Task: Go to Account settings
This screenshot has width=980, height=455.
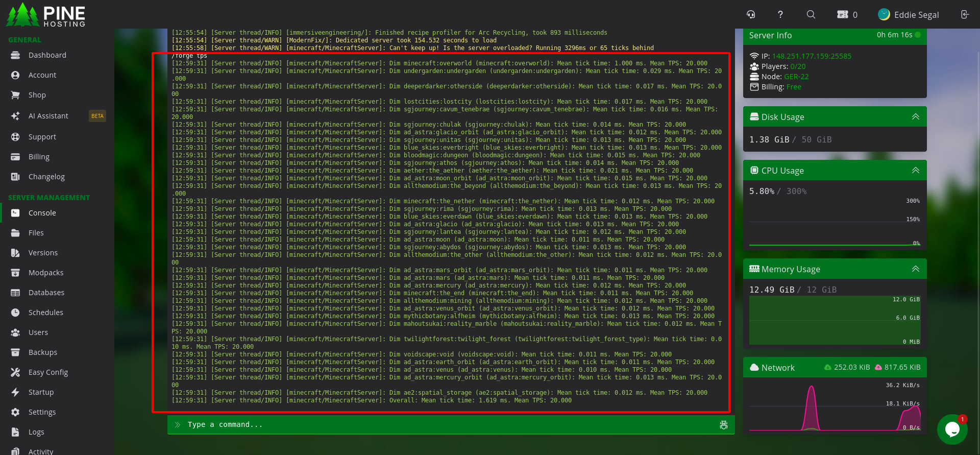Action: (42, 75)
